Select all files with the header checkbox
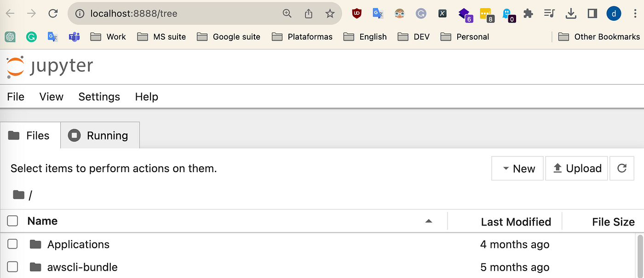The width and height of the screenshot is (644, 278). tap(12, 221)
